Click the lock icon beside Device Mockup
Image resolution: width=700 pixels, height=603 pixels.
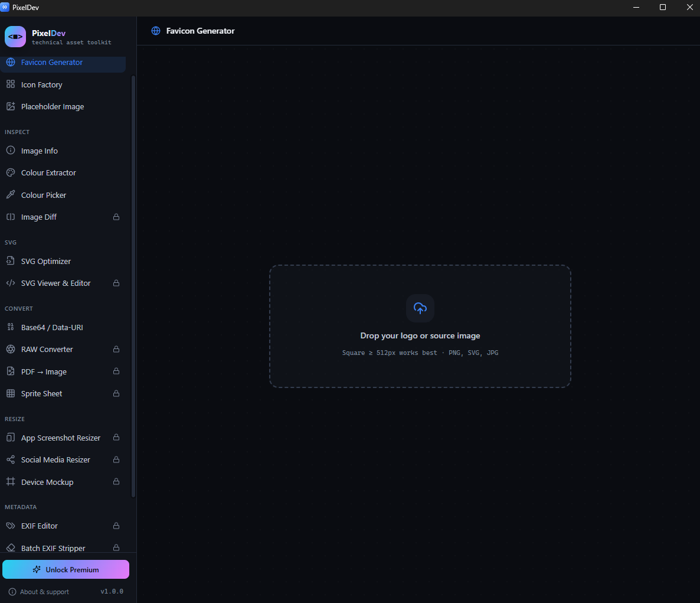(x=116, y=481)
